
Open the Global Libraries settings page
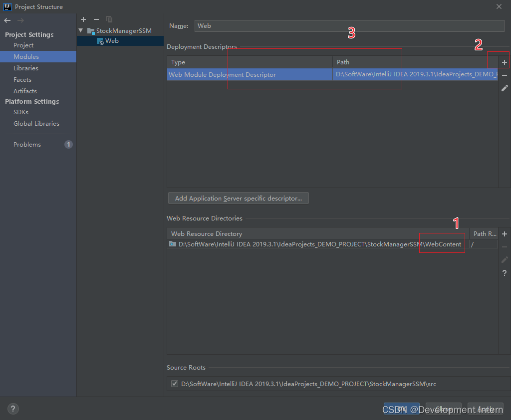click(x=36, y=124)
